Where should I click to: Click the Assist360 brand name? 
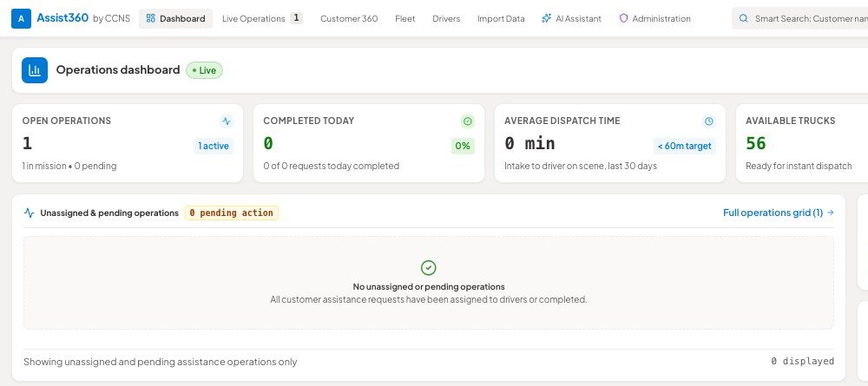(62, 17)
